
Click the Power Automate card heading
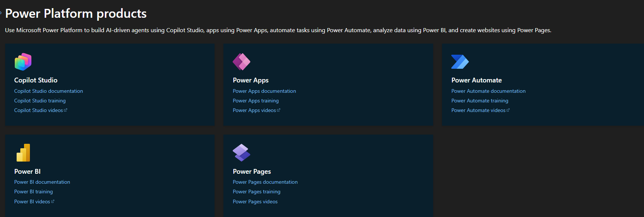[476, 80]
